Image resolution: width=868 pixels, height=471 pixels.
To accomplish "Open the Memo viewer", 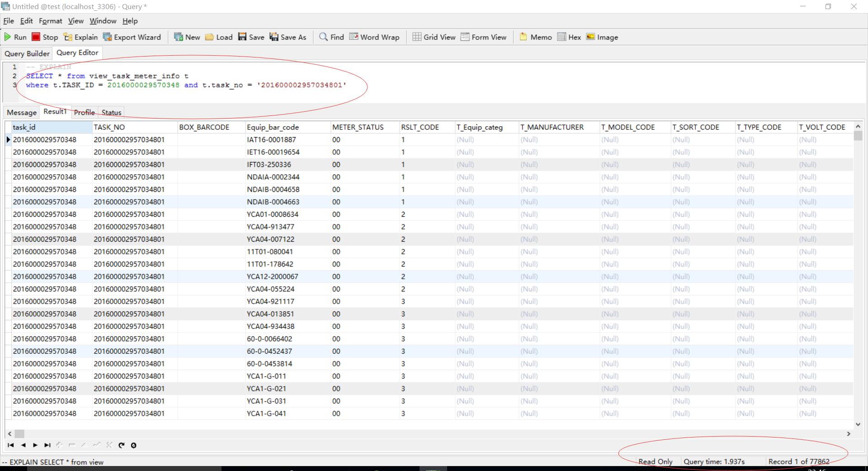I will [535, 37].
